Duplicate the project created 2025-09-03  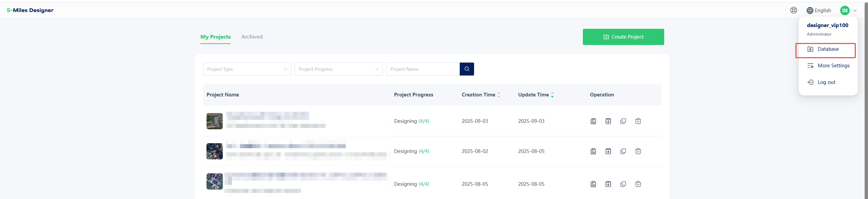tap(623, 121)
